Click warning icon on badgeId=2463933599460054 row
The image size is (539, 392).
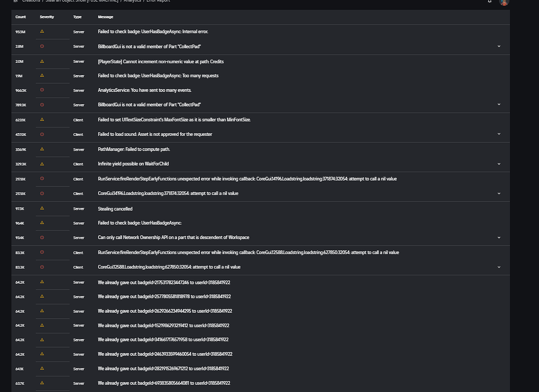(42, 353)
